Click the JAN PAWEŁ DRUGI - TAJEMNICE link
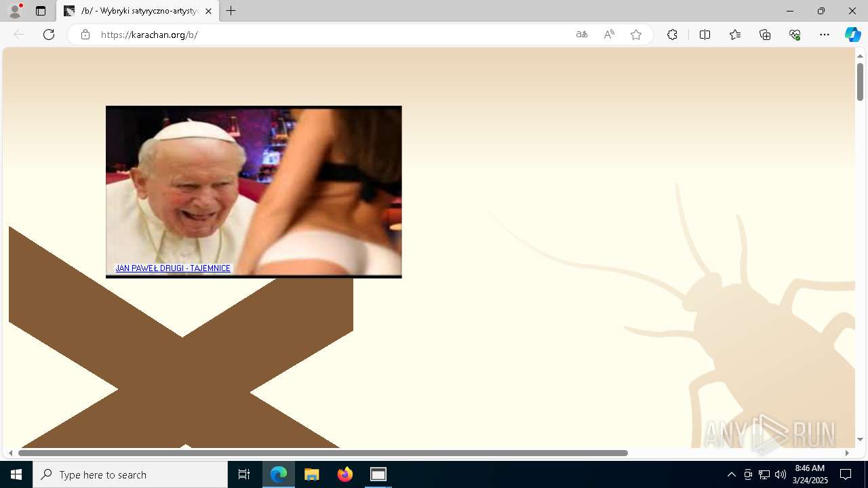The width and height of the screenshot is (868, 488). 173,268
